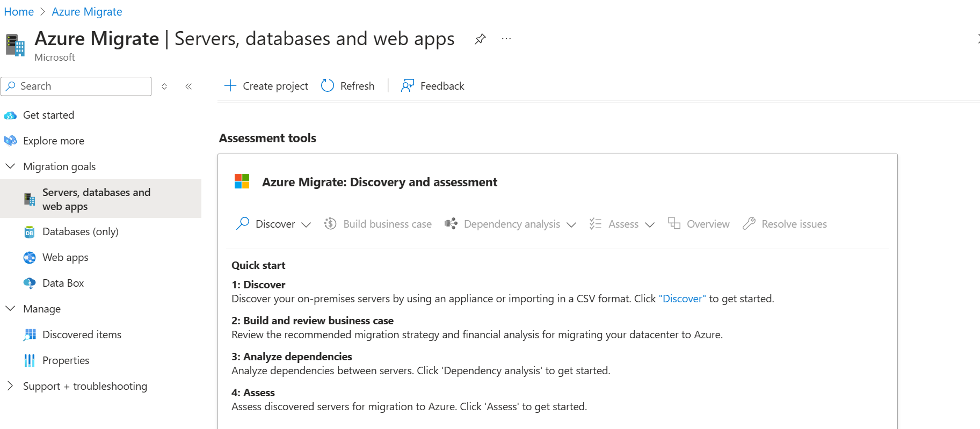Screen dimensions: 980x429
Task: Click the Quick start heading
Action: point(258,265)
